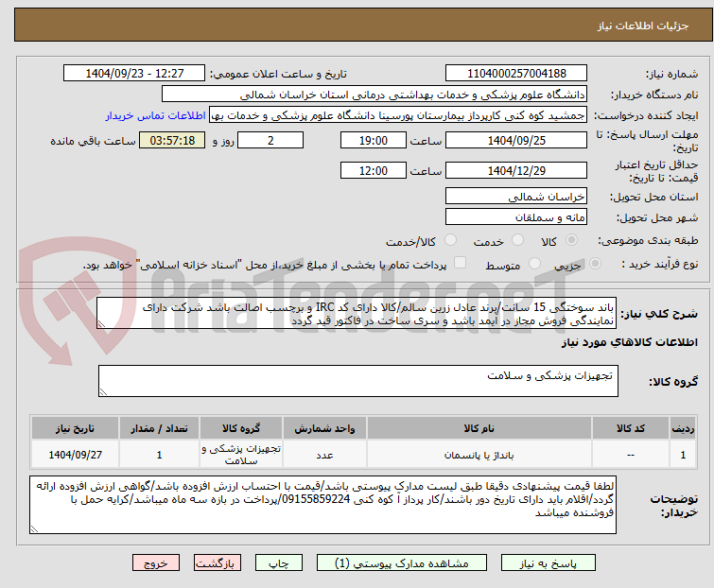Click the price validity date 1404/12/29

516,170
